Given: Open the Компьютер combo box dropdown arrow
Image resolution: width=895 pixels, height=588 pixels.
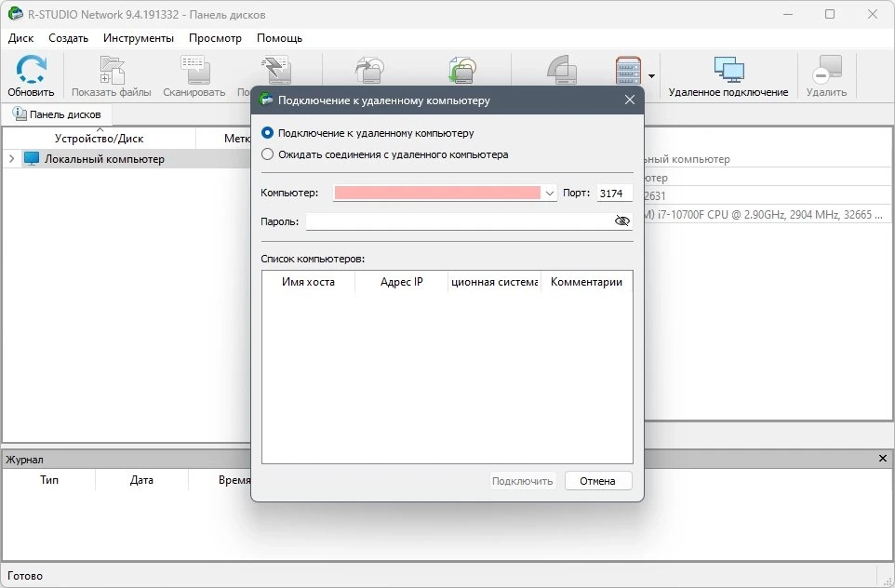Looking at the screenshot, I should pyautogui.click(x=549, y=193).
